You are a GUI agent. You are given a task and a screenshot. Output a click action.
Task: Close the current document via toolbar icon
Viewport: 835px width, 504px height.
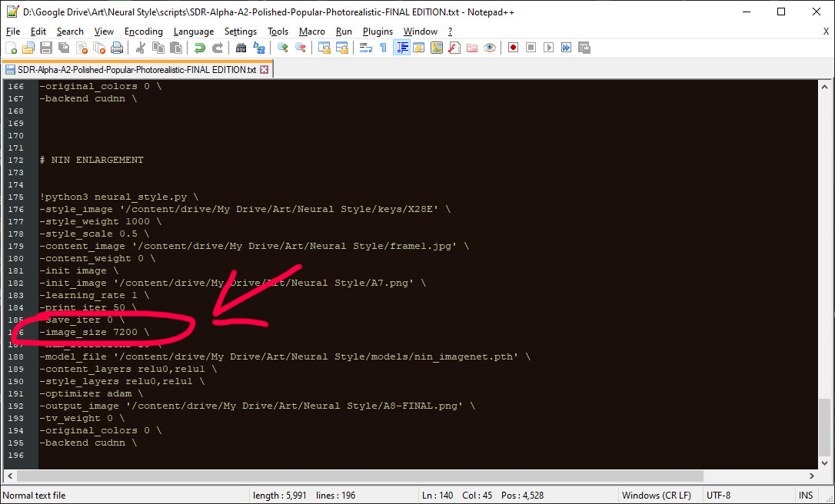click(82, 48)
